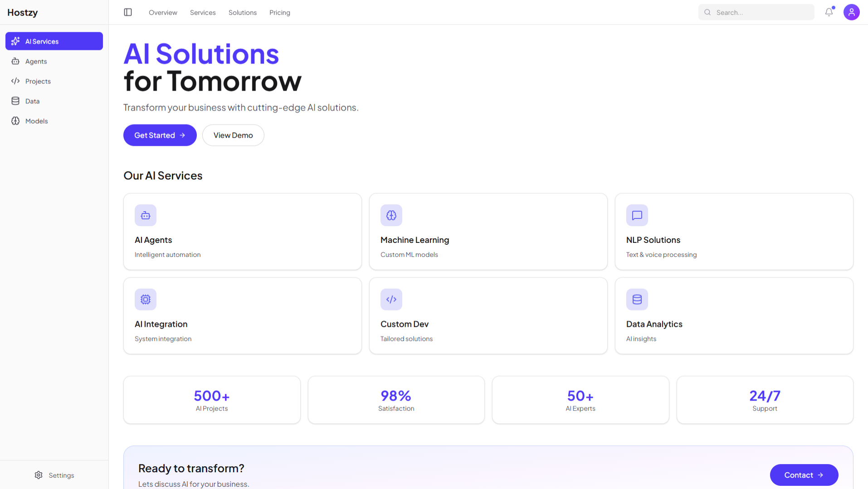Open Settings at sidebar bottom

[54, 475]
